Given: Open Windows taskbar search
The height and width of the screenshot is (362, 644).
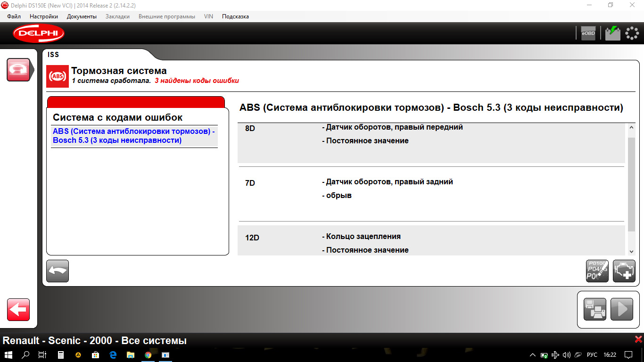Looking at the screenshot, I should [x=26, y=355].
